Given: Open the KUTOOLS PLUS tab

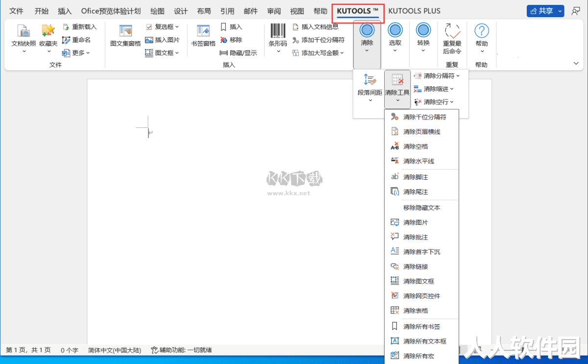Looking at the screenshot, I should tap(415, 11).
